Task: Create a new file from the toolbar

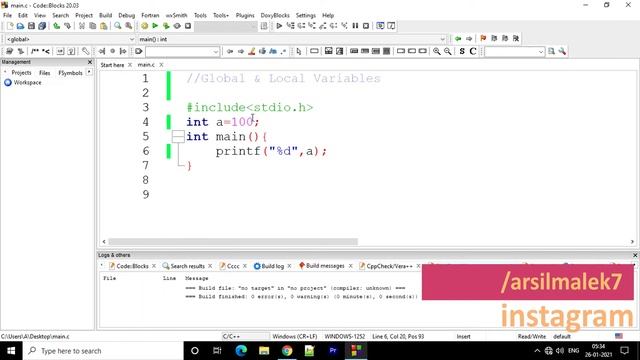Action: (10, 26)
